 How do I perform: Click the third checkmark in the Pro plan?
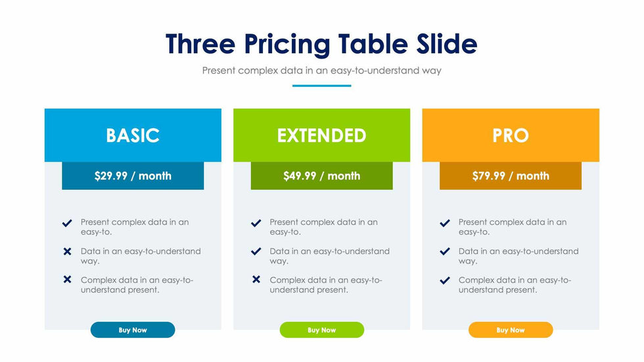pos(445,281)
